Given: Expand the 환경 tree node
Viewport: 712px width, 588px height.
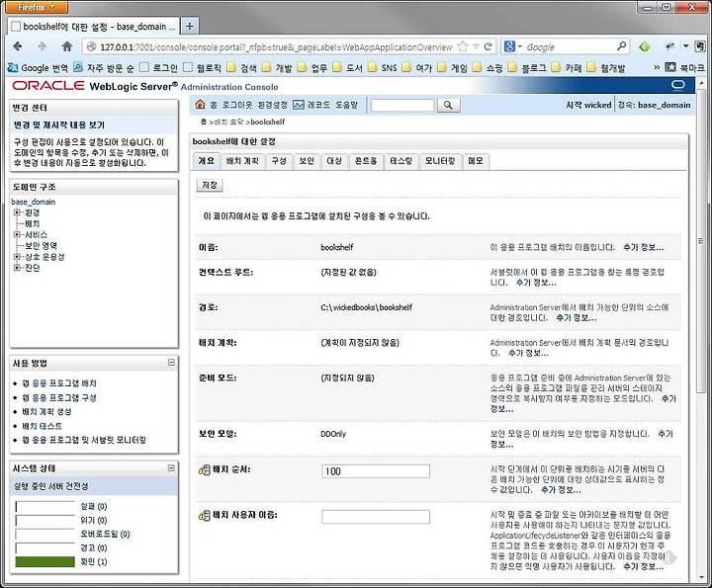Looking at the screenshot, I should click(17, 212).
